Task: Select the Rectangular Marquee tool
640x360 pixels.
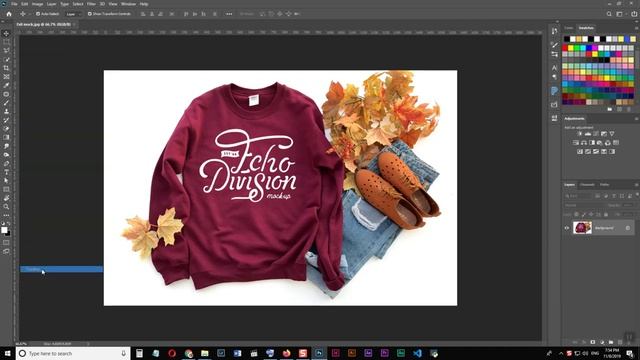Action: (x=6, y=42)
